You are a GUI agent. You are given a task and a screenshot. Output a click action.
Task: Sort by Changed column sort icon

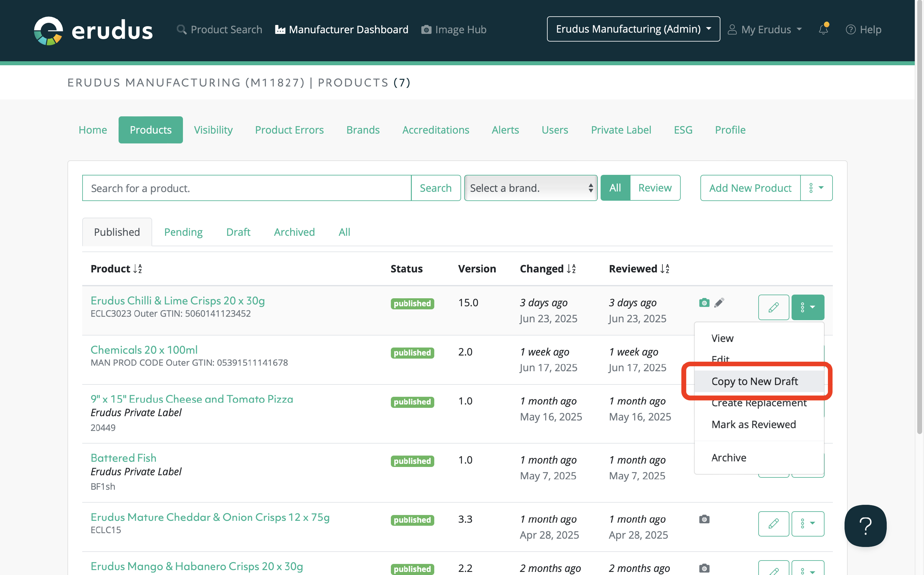(x=571, y=269)
